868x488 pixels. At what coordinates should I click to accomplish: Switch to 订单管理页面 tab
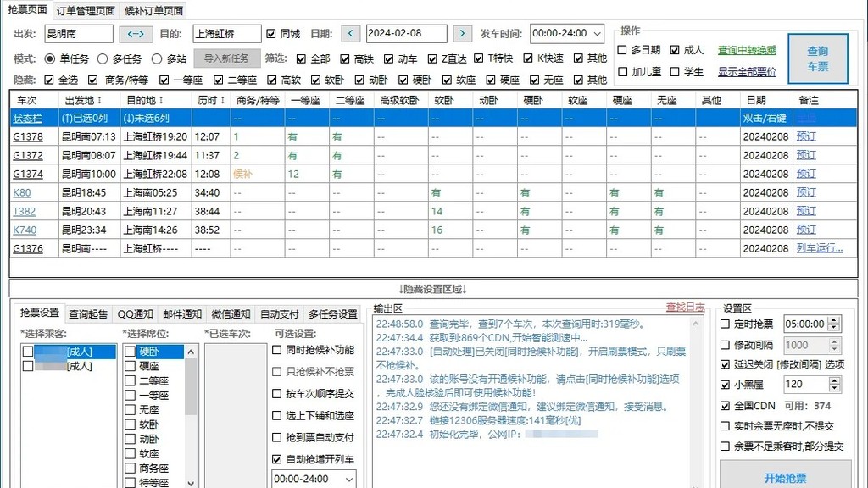pos(86,10)
